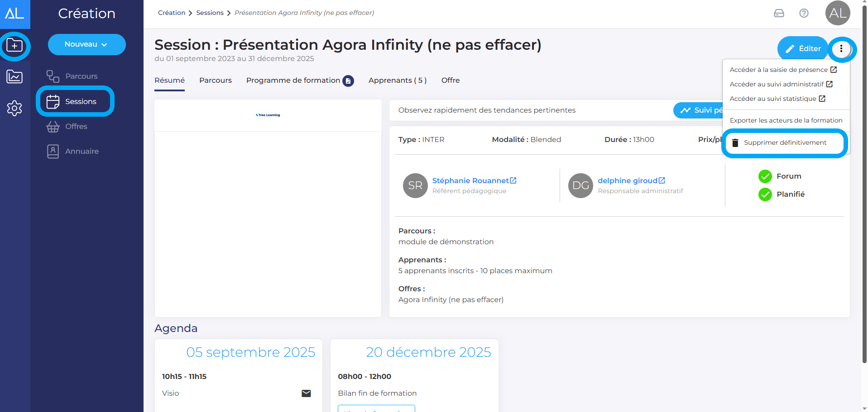
Task: Click the help question mark icon
Action: [804, 13]
